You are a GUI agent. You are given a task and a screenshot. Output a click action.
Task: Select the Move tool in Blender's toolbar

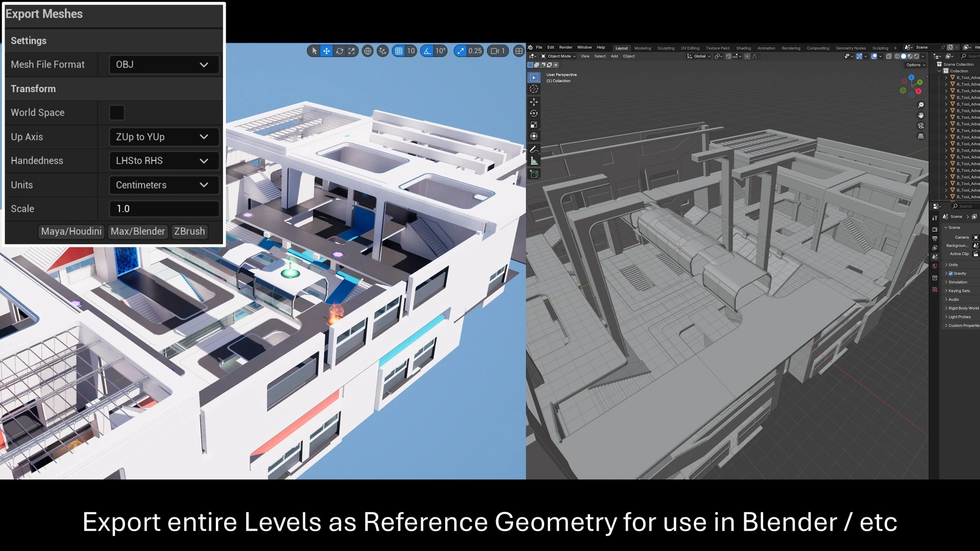coord(533,101)
